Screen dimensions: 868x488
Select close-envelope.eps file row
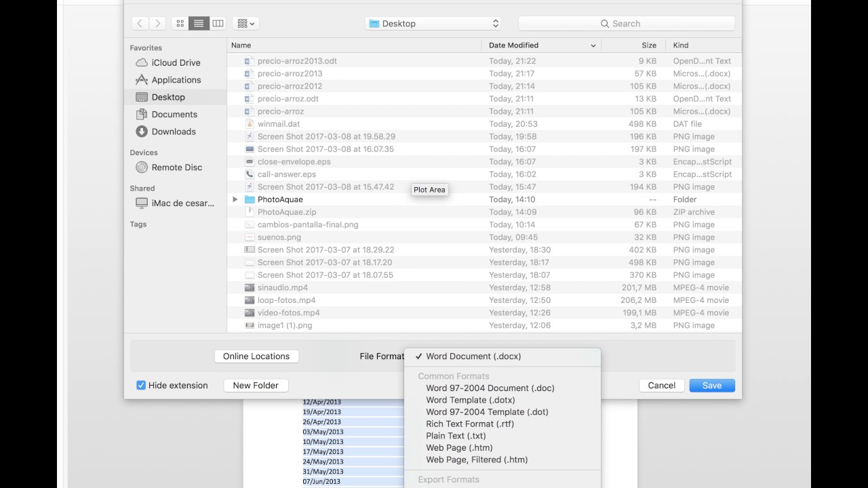tap(484, 162)
